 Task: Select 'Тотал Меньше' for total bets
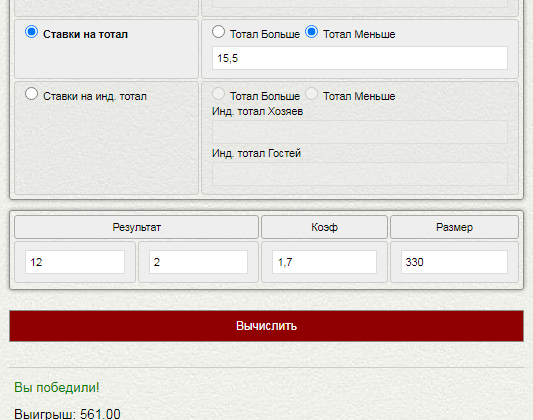311,32
